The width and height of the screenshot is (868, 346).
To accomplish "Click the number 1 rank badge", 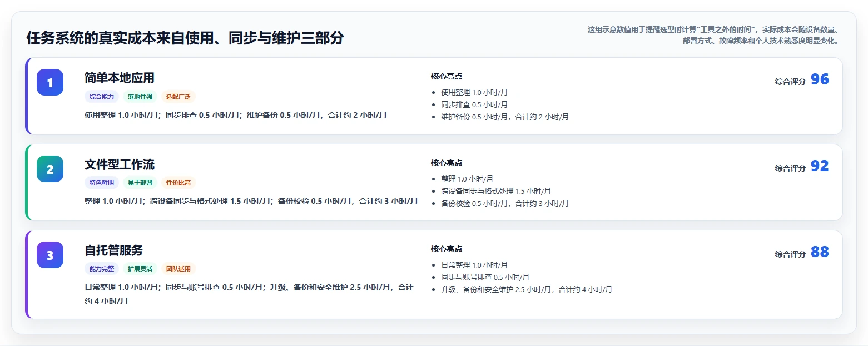I will click(x=50, y=82).
